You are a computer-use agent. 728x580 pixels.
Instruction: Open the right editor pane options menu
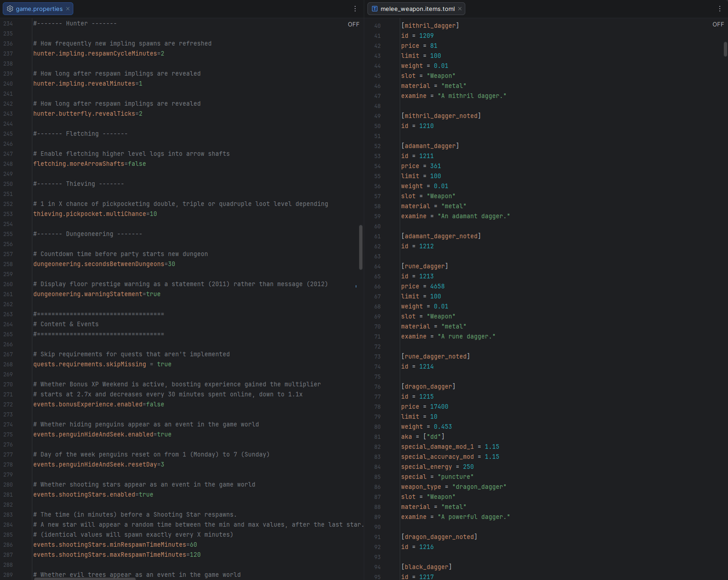[x=720, y=9]
